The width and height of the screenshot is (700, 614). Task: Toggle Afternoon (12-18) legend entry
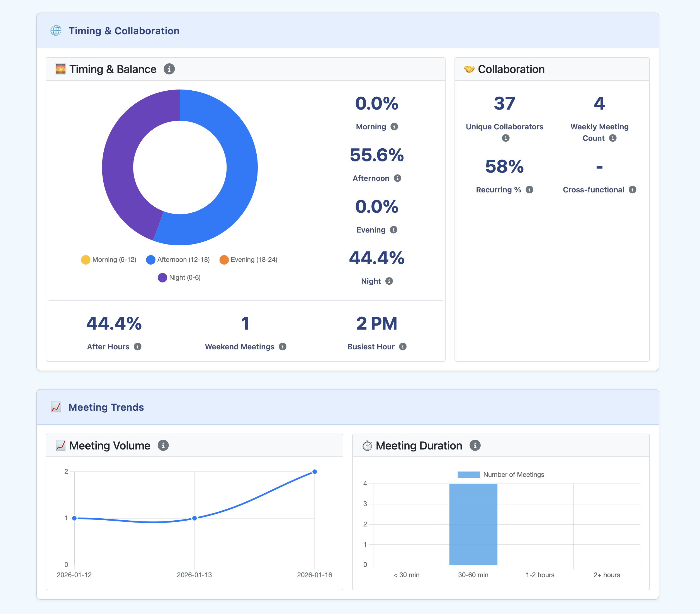(x=178, y=260)
